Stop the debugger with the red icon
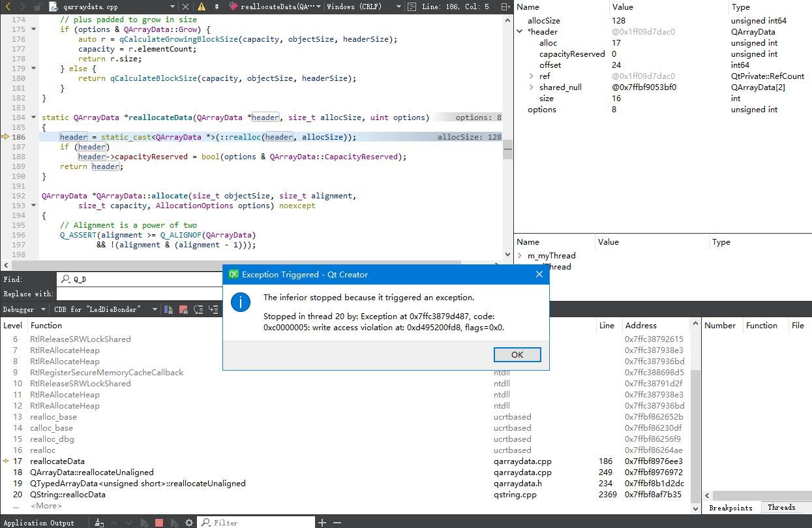Viewport: 812px width, 528px height. (x=183, y=309)
